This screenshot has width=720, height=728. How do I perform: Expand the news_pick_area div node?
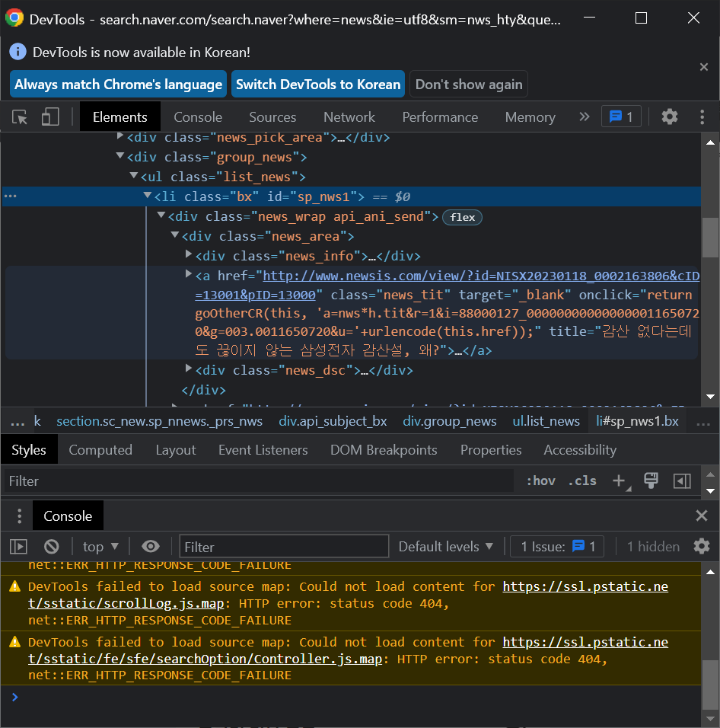[119, 136]
